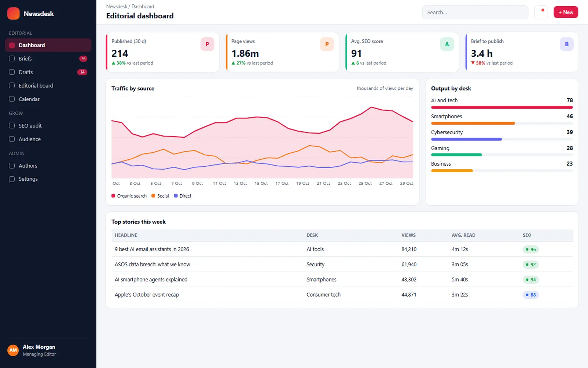Click the Authors sidebar icon

click(x=12, y=166)
